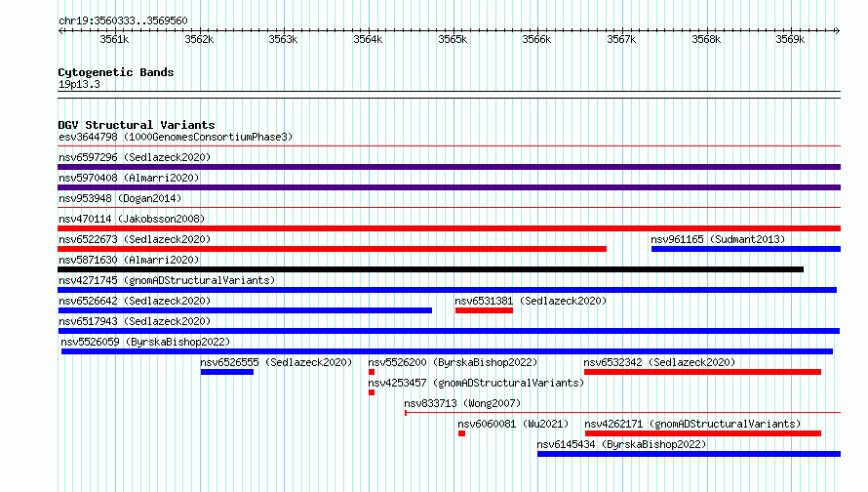Open the nsv6526642 (Sedlazeck2020) label
Viewport: 868px width, 492px height.
135,301
